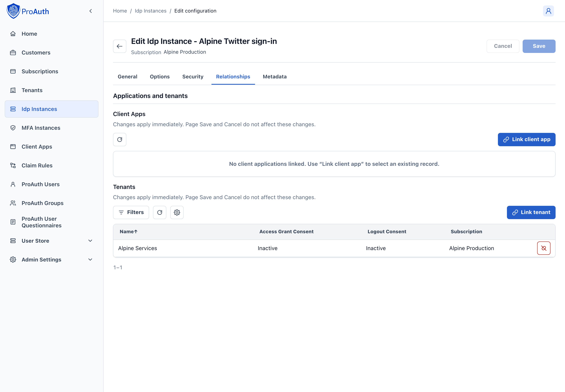Viewport: 565px width, 392px height.
Task: Click the Save button
Action: pos(539,46)
